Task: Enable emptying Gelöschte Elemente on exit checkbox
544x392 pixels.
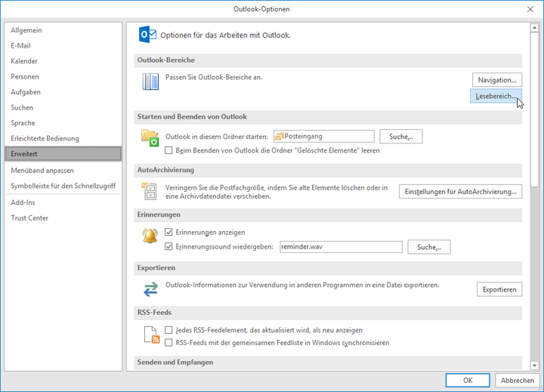Action: (x=168, y=150)
